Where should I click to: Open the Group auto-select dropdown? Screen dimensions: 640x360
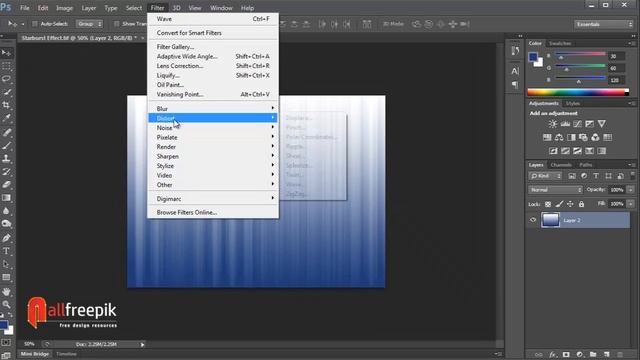(89, 24)
